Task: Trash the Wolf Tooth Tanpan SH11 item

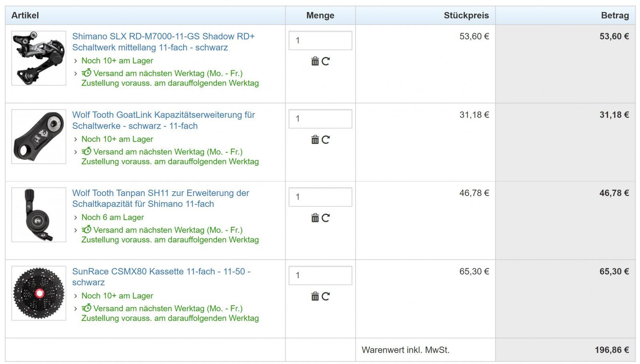Action: point(315,218)
